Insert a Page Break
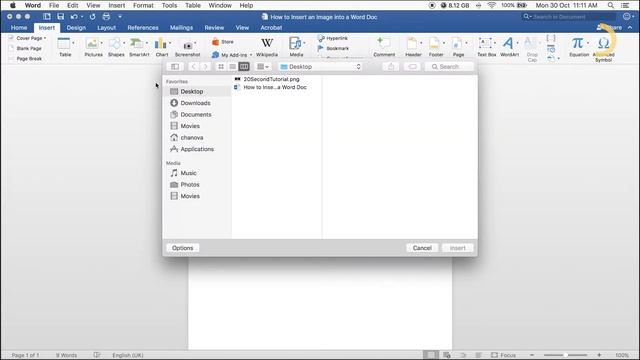640x360 pixels. (x=25, y=58)
